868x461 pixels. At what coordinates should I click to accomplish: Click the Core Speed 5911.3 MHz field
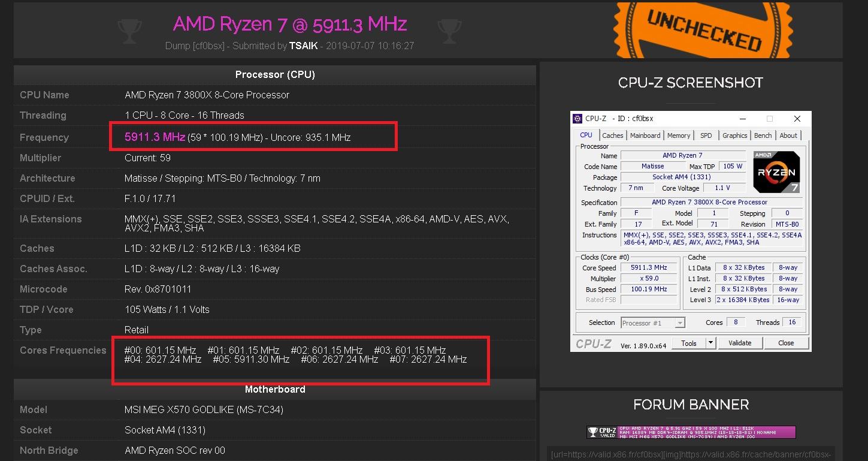tap(649, 268)
